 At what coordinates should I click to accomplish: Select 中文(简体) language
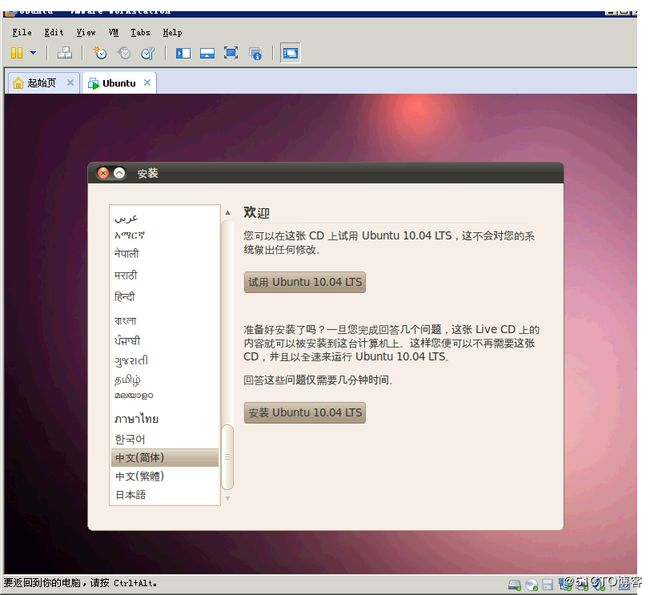165,457
